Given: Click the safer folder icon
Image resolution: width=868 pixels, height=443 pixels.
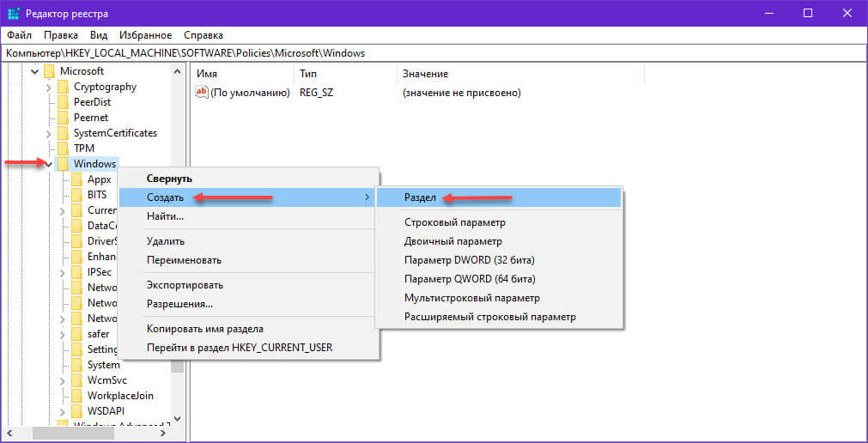Looking at the screenshot, I should tap(77, 334).
